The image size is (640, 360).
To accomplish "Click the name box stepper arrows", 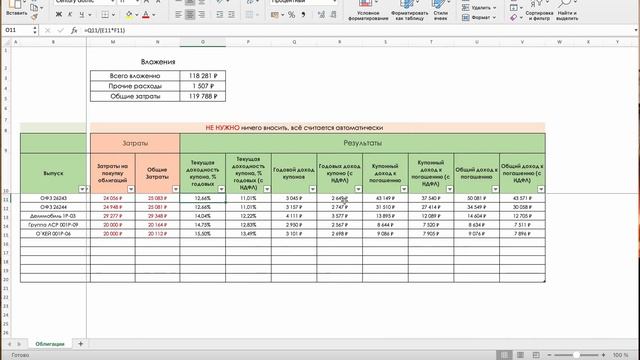I will click(x=35, y=30).
